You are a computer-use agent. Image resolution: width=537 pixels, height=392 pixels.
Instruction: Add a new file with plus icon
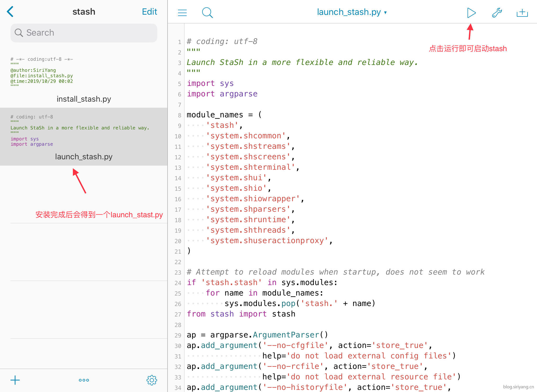click(x=15, y=380)
